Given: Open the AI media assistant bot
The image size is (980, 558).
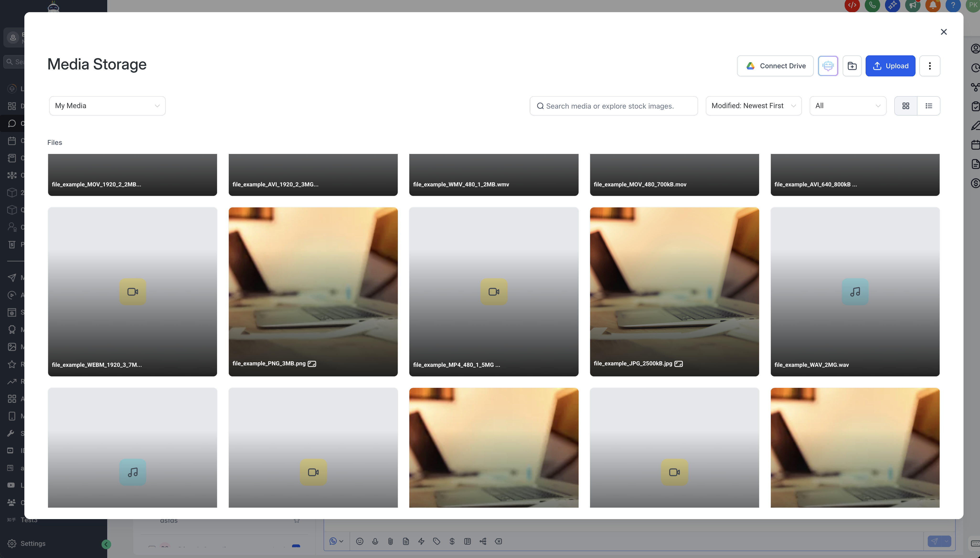Looking at the screenshot, I should click(828, 66).
